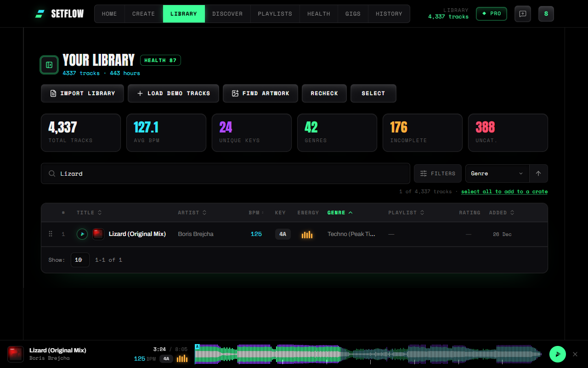Click the SETFLOW logo icon
The image size is (588, 368).
40,14
